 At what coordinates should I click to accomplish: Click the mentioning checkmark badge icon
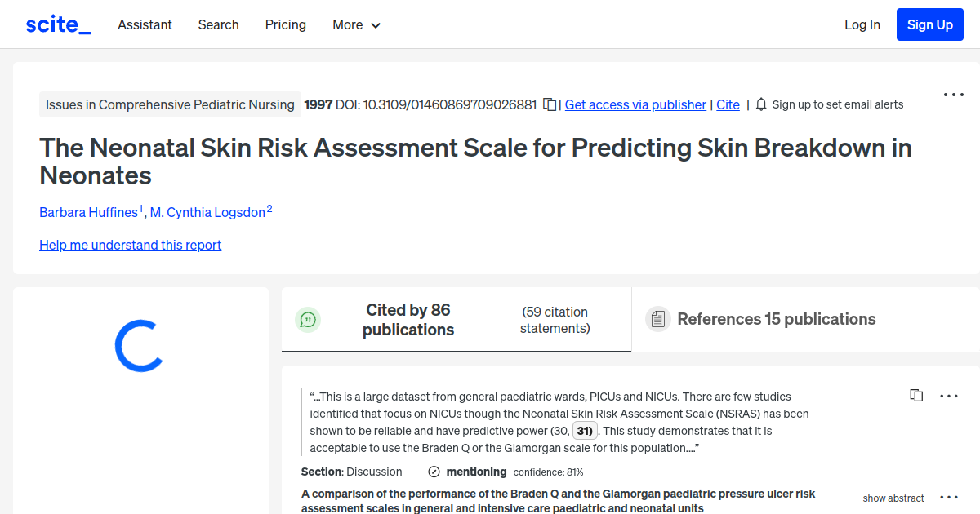click(432, 472)
